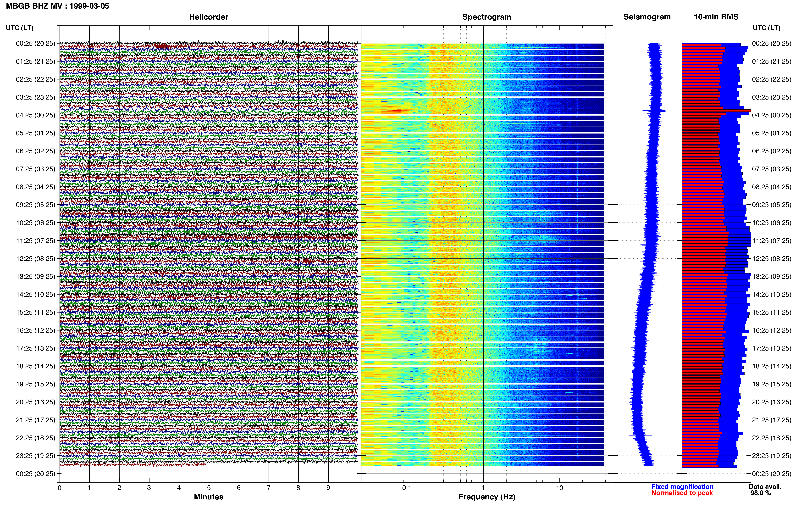812x508 pixels.
Task: Click left time label 17:25 (13:25)
Action: pyautogui.click(x=35, y=348)
